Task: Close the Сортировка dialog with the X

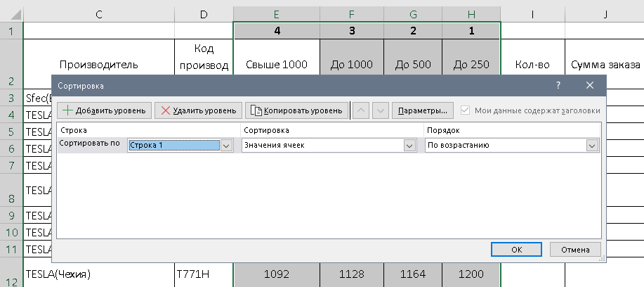Action: [590, 86]
